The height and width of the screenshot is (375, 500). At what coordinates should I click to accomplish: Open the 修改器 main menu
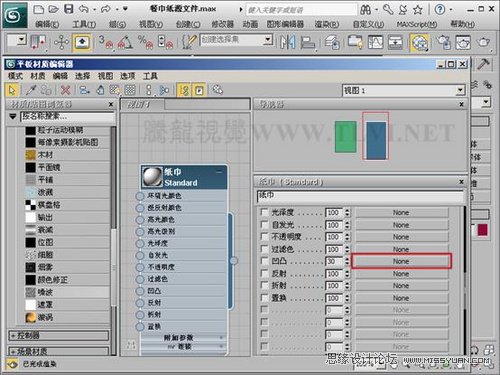click(x=222, y=24)
